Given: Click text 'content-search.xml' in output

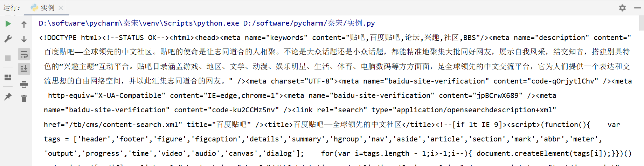Looking at the screenshot, I should coord(140,125).
